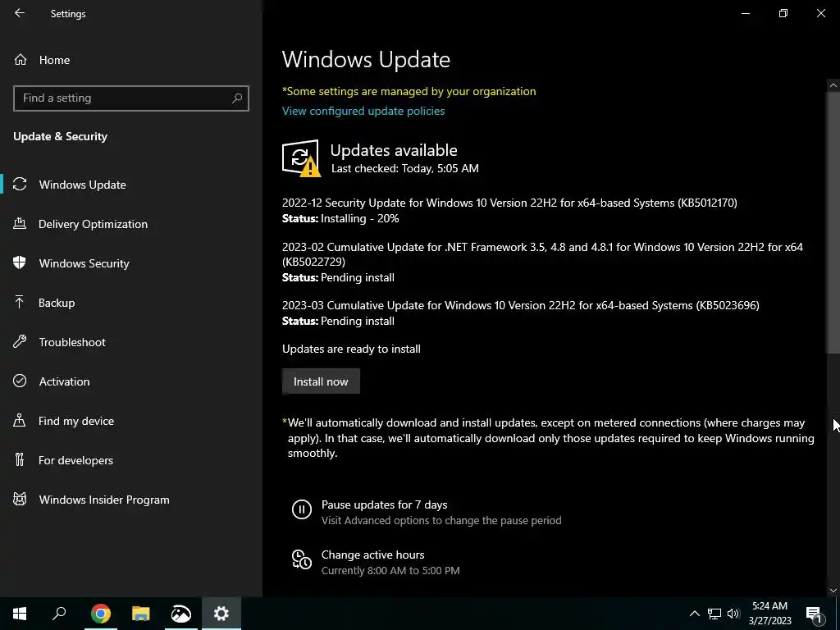Viewport: 840px width, 630px height.
Task: Focus the Find a setting search box
Action: point(130,98)
